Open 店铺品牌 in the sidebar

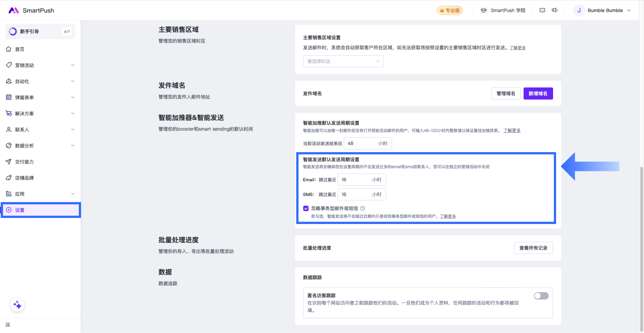pos(24,178)
